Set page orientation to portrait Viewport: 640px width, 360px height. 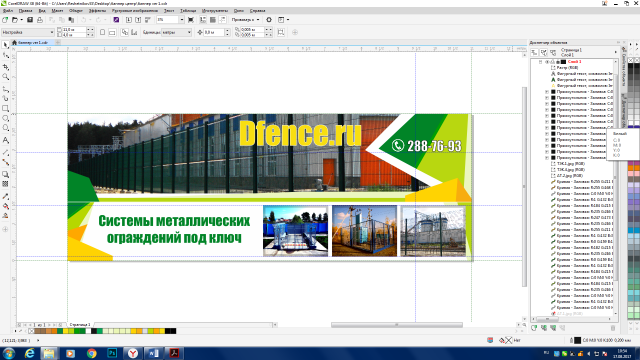click(x=102, y=32)
